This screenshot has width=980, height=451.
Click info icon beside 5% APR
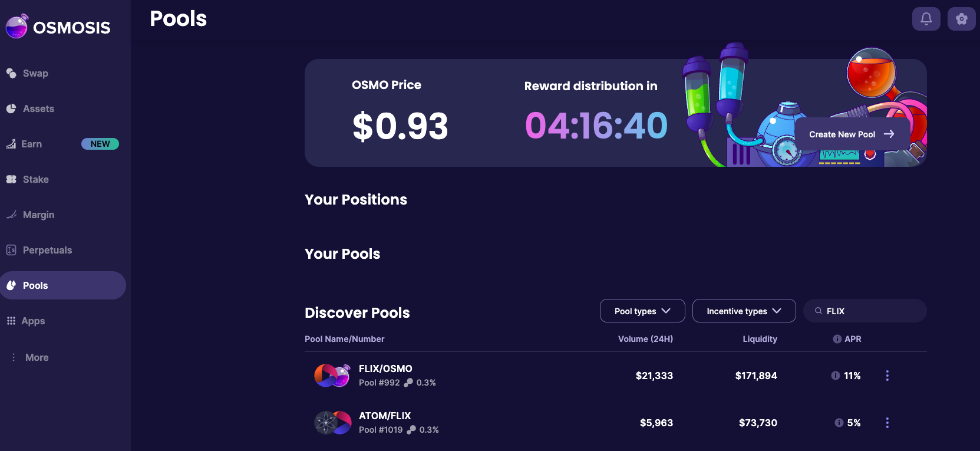[839, 423]
